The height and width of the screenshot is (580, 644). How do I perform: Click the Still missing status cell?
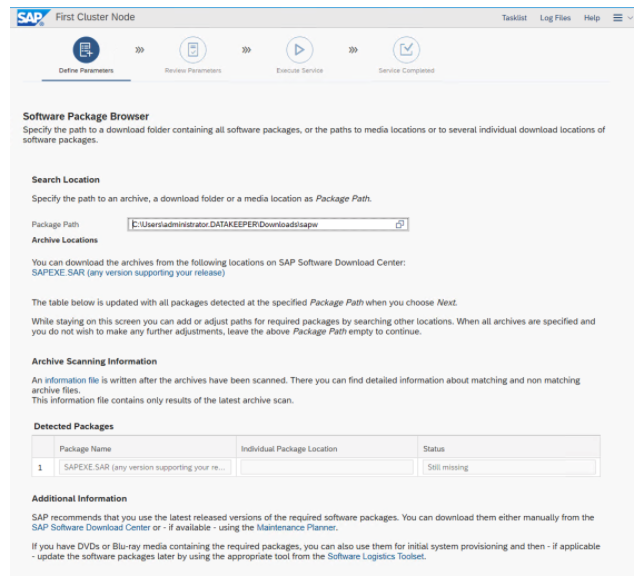509,467
